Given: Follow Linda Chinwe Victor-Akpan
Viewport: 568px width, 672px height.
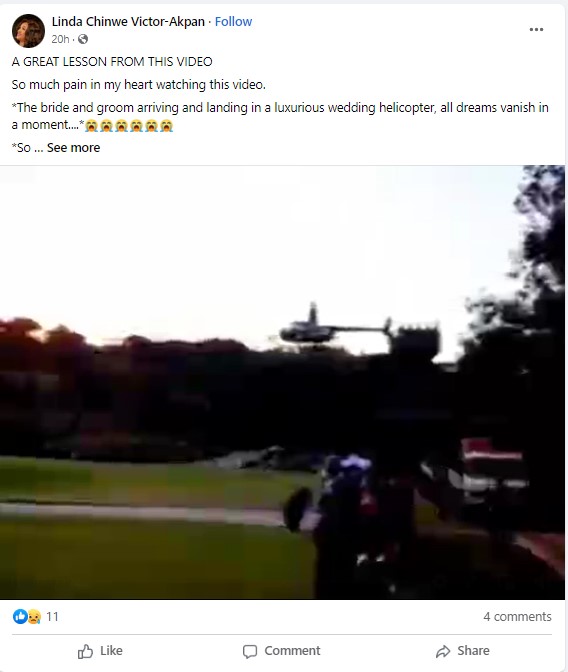Looking at the screenshot, I should point(233,21).
